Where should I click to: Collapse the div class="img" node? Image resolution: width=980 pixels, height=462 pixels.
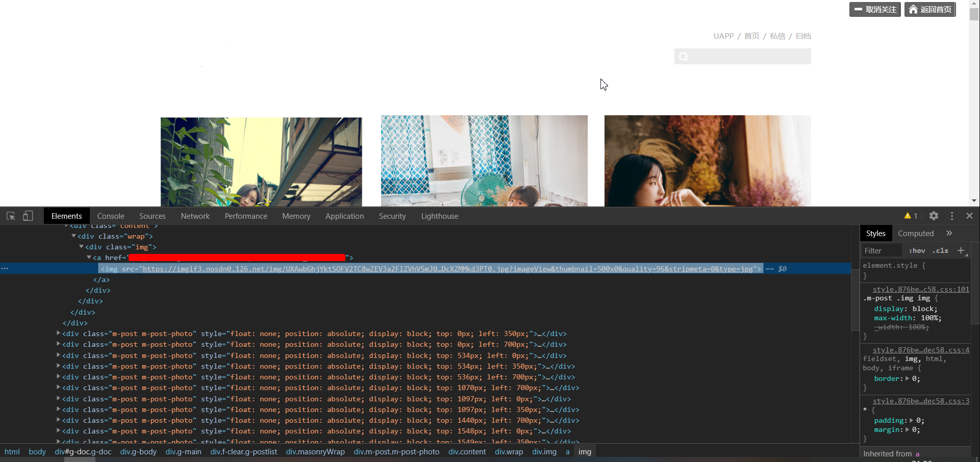tap(81, 247)
